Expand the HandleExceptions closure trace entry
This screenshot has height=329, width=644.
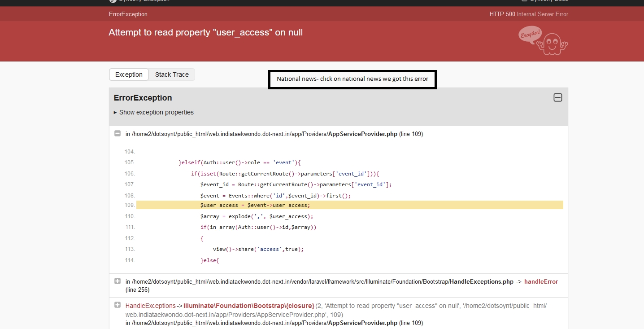point(117,305)
